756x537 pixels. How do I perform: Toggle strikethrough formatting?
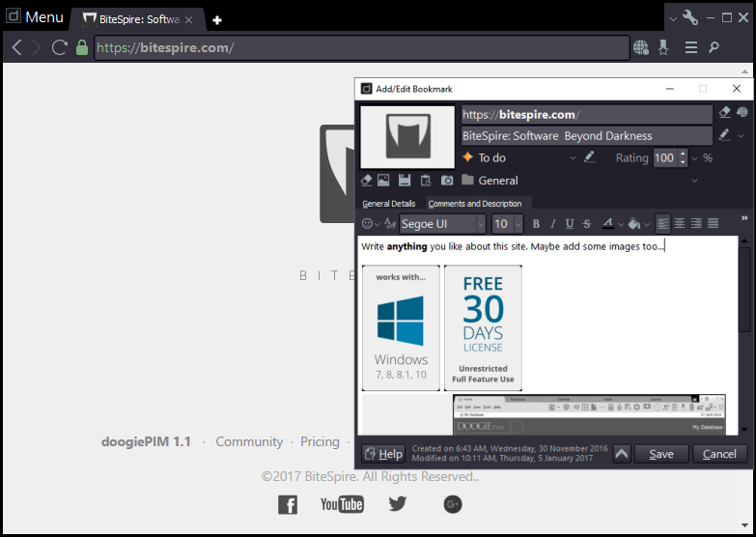587,224
